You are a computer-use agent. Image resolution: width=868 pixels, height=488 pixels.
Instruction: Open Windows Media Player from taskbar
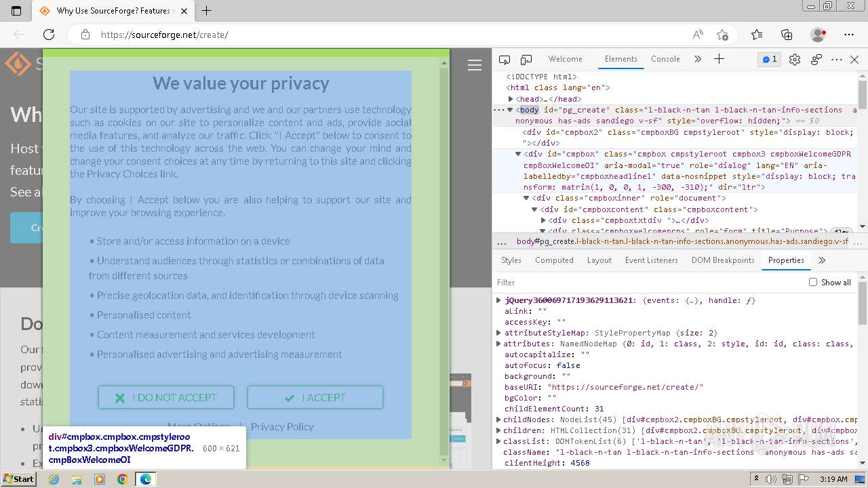(x=100, y=479)
